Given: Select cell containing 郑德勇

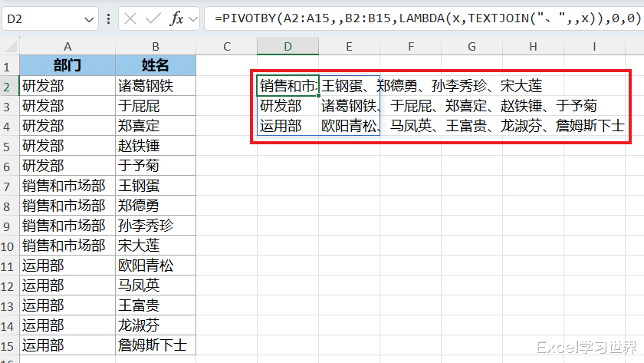Looking at the screenshot, I should tap(156, 206).
